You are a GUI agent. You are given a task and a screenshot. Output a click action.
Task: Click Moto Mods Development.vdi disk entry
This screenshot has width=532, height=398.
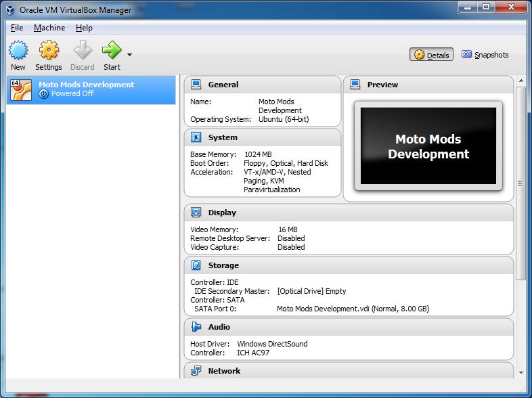353,309
